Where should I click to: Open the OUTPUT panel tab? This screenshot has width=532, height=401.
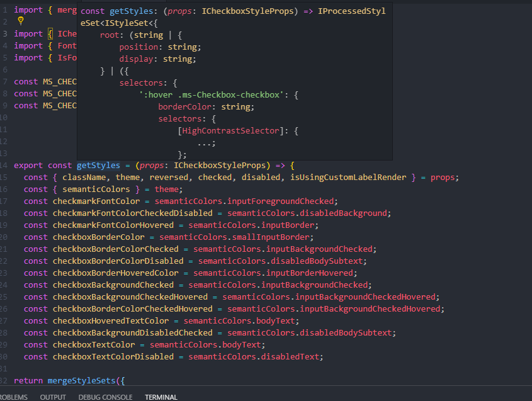click(x=53, y=397)
